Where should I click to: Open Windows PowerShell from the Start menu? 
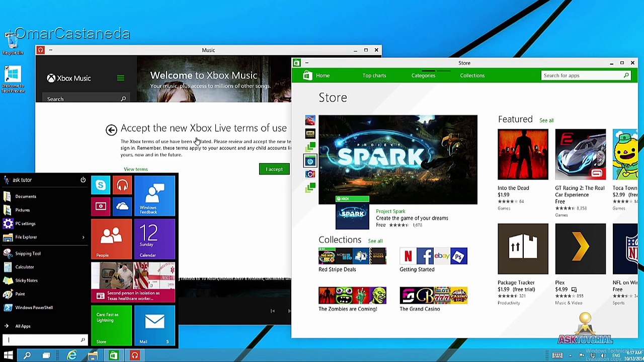tap(44, 308)
